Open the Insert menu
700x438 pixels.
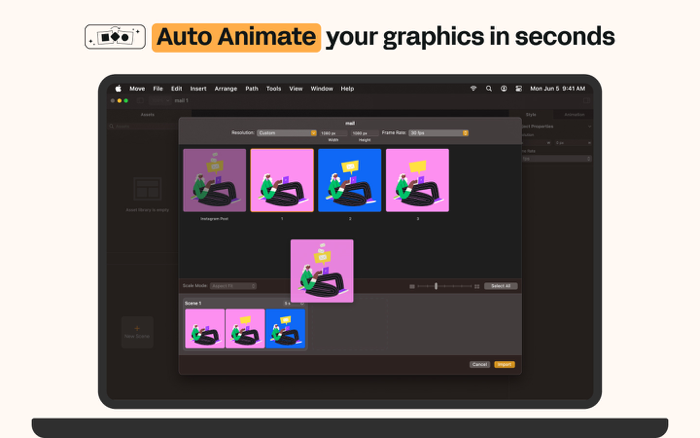[x=198, y=88]
